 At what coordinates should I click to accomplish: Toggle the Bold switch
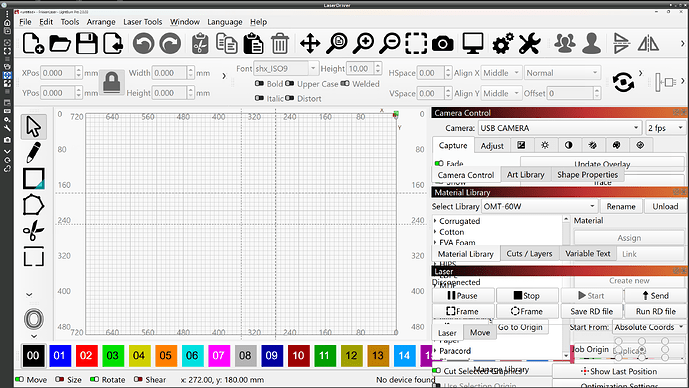[259, 83]
